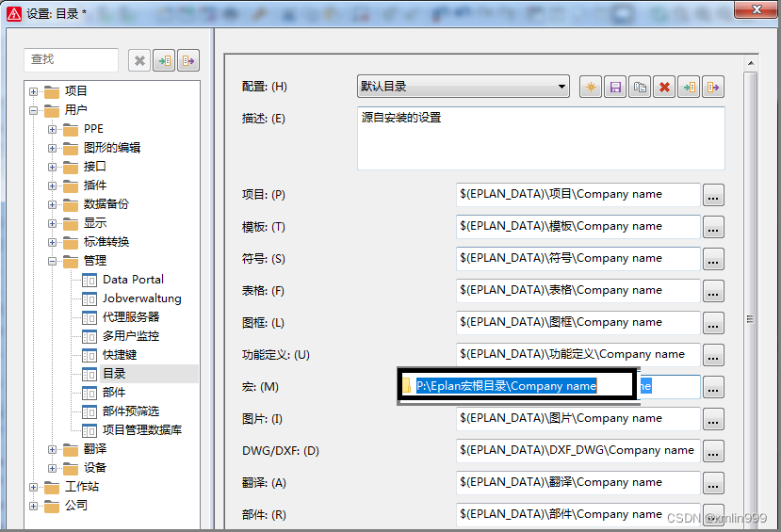Expand the 数据备份 tree node
Image resolution: width=781 pixels, height=532 pixels.
(53, 204)
